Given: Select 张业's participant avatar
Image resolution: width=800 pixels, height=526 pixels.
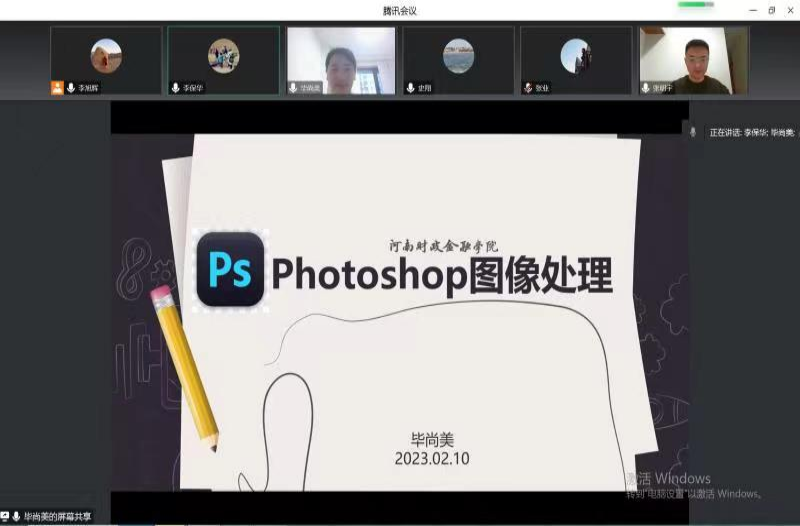Looking at the screenshot, I should [x=575, y=55].
